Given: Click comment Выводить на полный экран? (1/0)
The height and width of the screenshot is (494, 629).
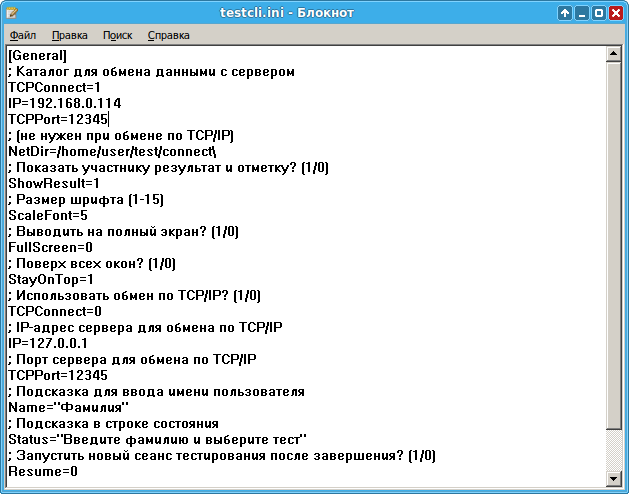Looking at the screenshot, I should click(x=123, y=232).
